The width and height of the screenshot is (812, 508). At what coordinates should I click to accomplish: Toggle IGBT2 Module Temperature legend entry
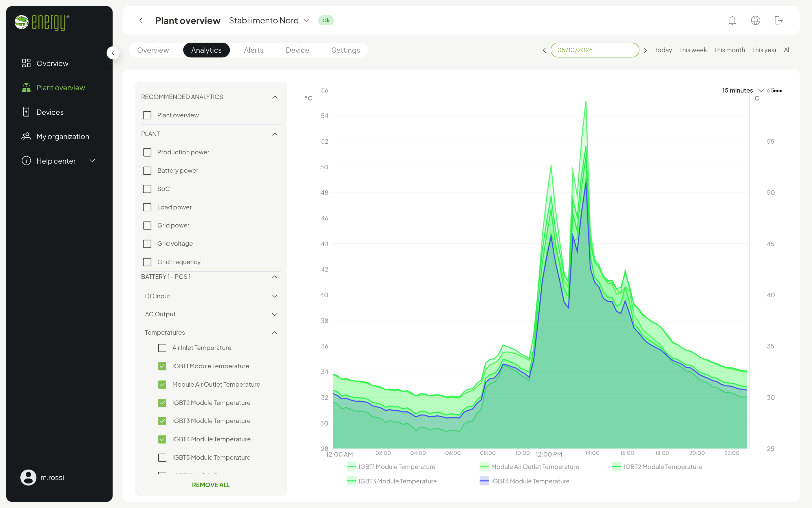pyautogui.click(x=657, y=467)
